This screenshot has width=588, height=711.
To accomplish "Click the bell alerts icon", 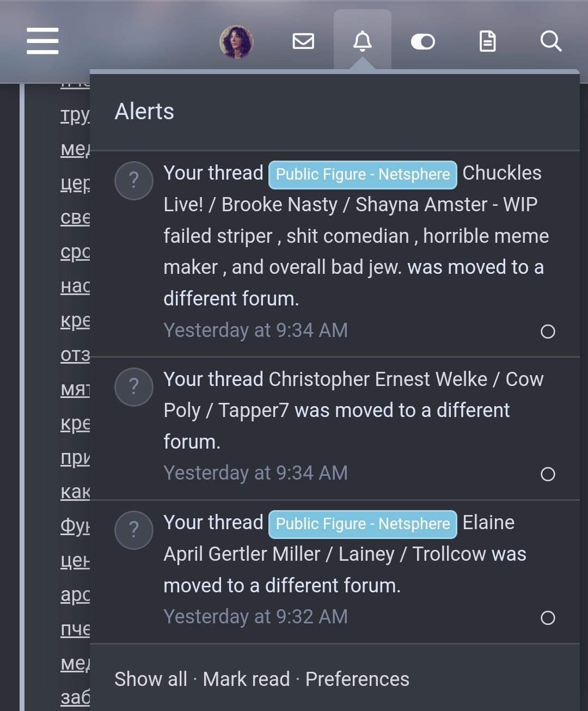I will [x=363, y=41].
